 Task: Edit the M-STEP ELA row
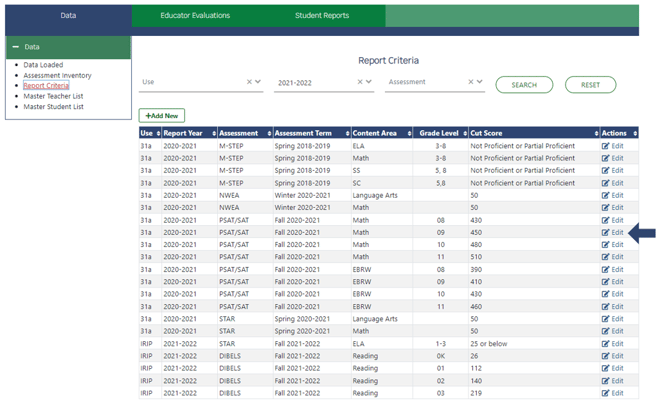click(x=612, y=146)
